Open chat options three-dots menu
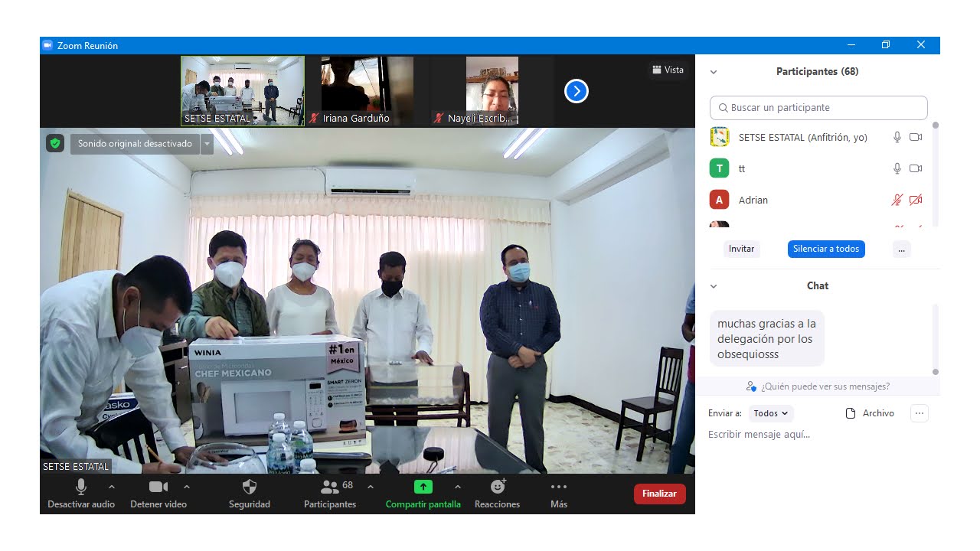980x551 pixels. [x=920, y=413]
